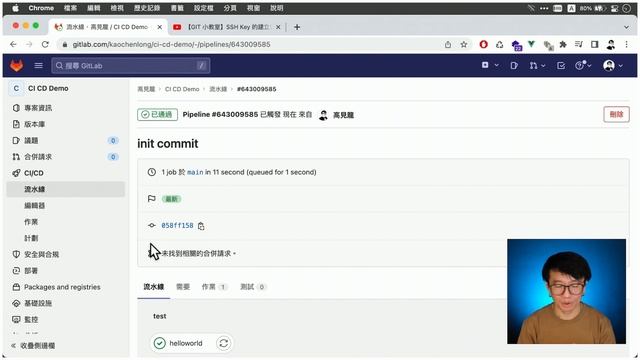The width and height of the screenshot is (640, 360).
Task: Open 基礎設施 infrastructure sidebar item
Action: tap(38, 303)
